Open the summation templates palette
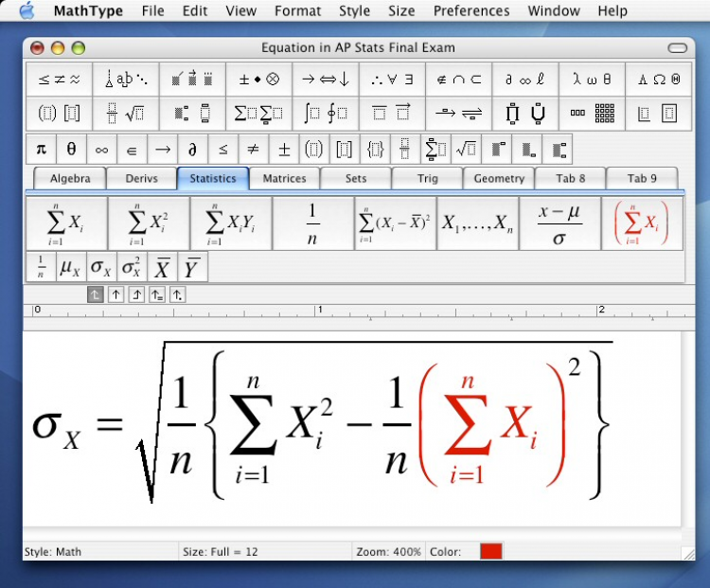The image size is (710, 588). point(259,114)
